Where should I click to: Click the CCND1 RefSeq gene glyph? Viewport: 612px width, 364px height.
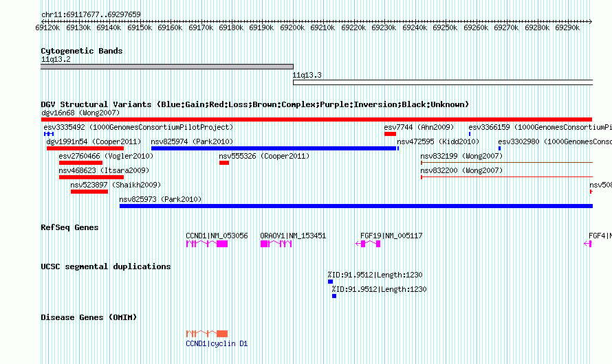207,244
